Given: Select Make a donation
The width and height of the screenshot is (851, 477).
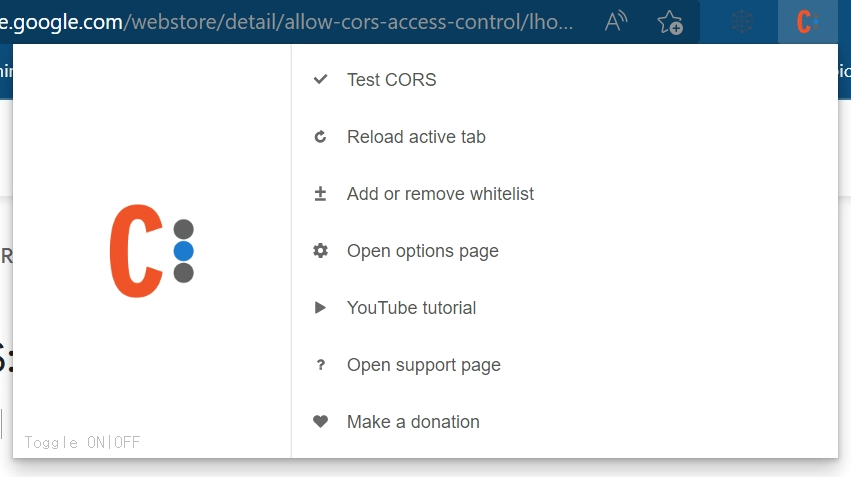Looking at the screenshot, I should pos(413,422).
